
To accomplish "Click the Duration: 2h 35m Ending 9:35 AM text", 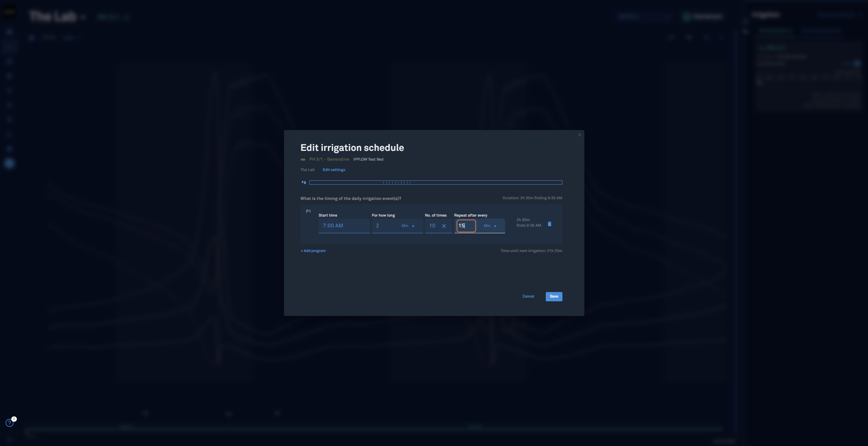I will pyautogui.click(x=532, y=198).
